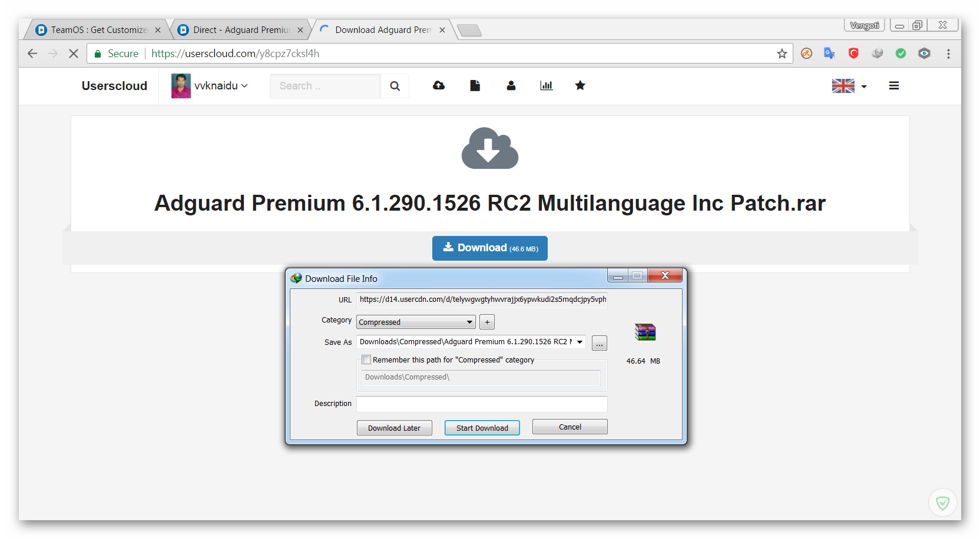Click the Downloads\Compressed\ path field
The image size is (980, 539).
[481, 378]
